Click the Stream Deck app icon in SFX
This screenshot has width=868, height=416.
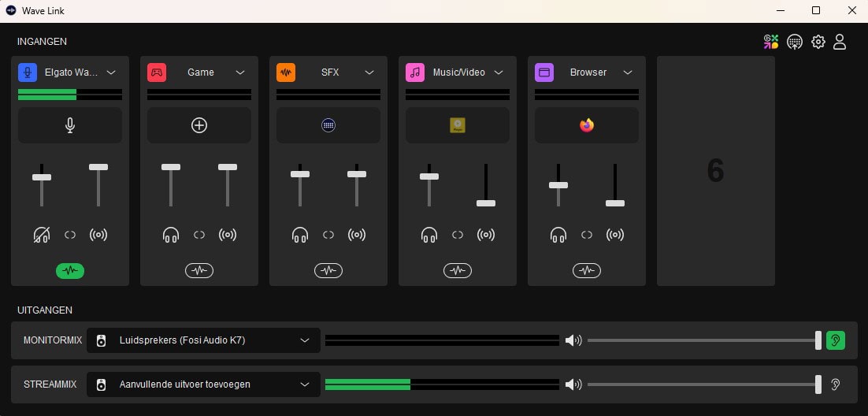(328, 125)
